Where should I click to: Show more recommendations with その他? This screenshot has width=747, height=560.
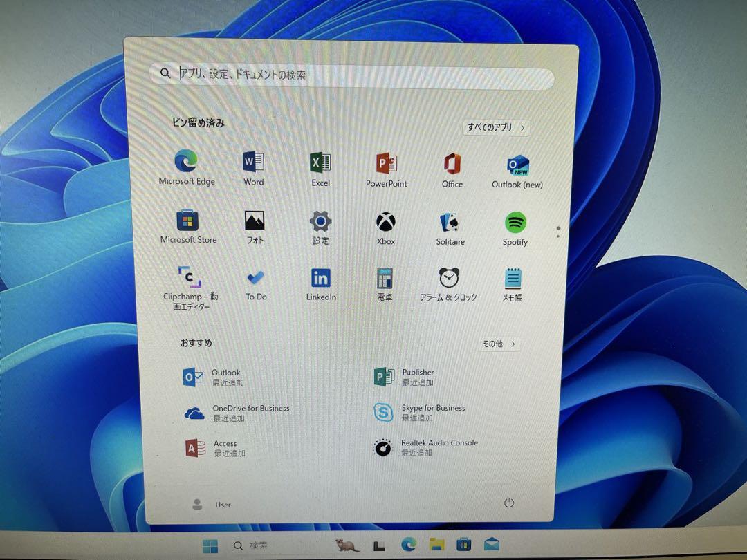pyautogui.click(x=499, y=344)
